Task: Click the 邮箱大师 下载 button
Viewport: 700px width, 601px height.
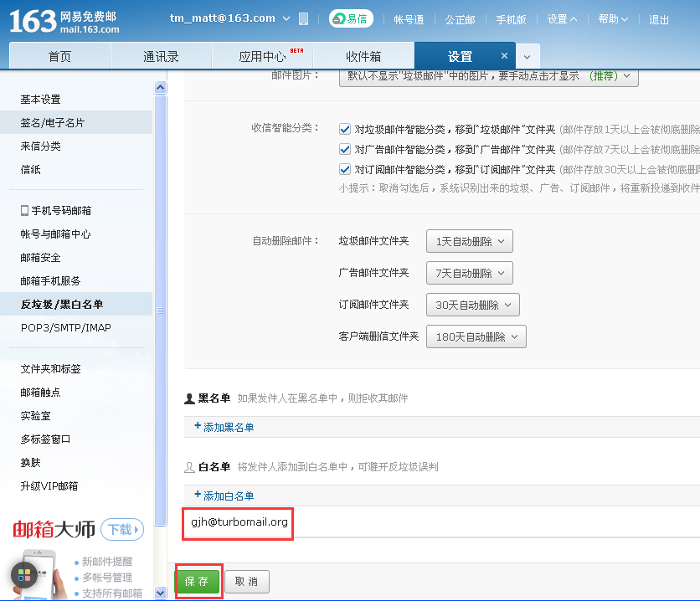Action: point(122,529)
